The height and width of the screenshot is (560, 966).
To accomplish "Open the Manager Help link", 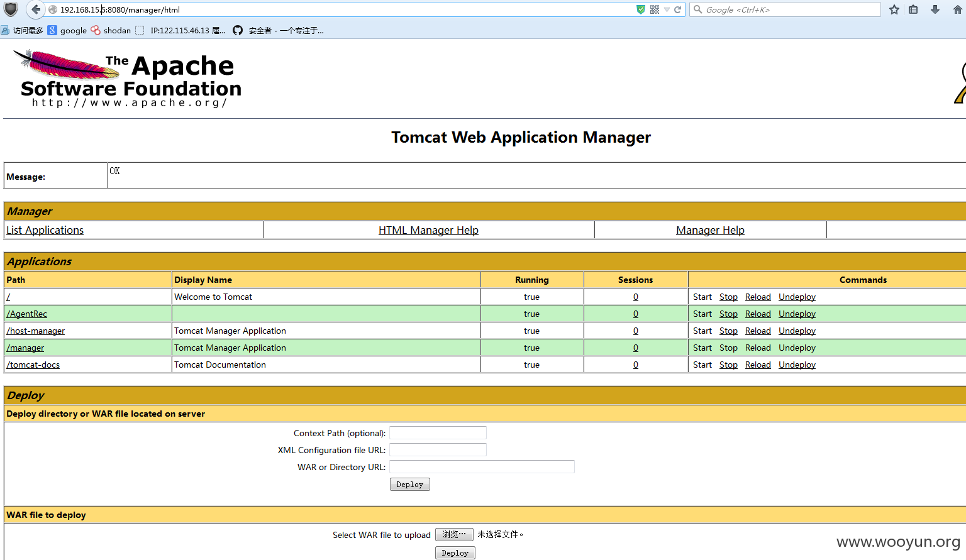I will click(x=710, y=230).
